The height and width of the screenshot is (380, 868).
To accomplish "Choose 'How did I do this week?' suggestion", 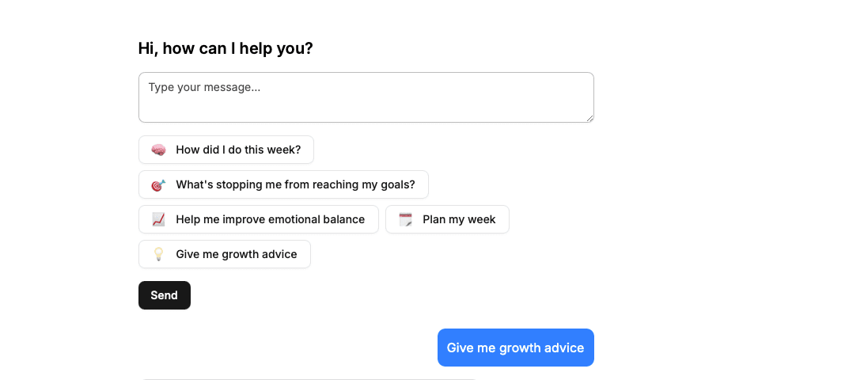I will [x=237, y=150].
